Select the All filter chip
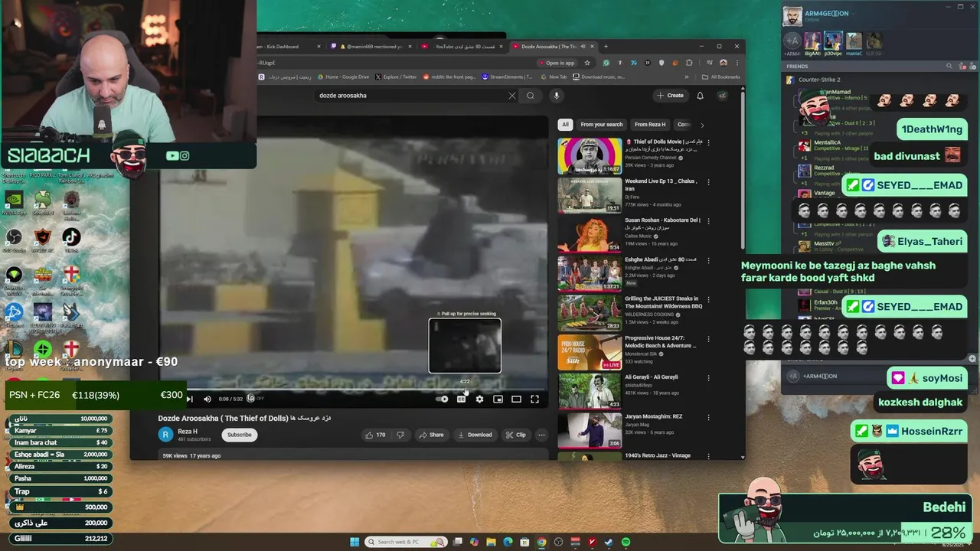Image resolution: width=980 pixels, height=551 pixels. (565, 125)
